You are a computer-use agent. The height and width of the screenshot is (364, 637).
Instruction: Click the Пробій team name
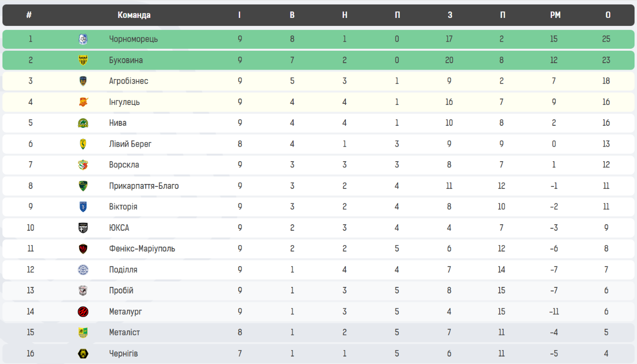click(121, 290)
